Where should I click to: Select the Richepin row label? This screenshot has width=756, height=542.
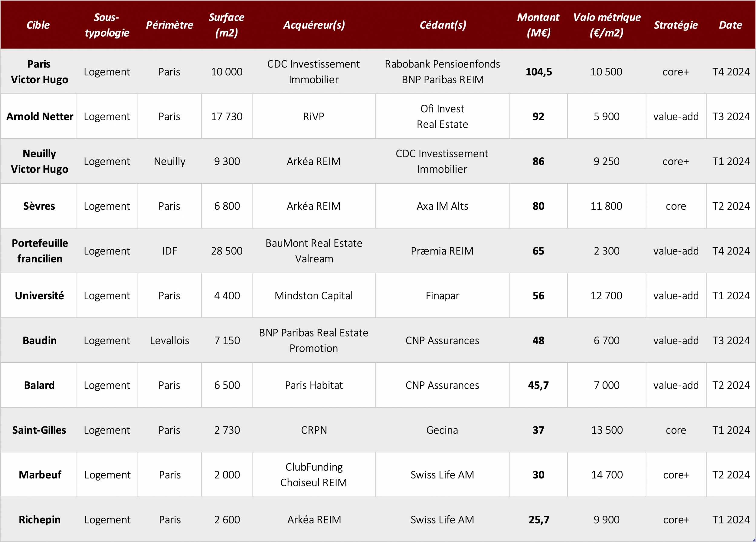[x=39, y=520]
